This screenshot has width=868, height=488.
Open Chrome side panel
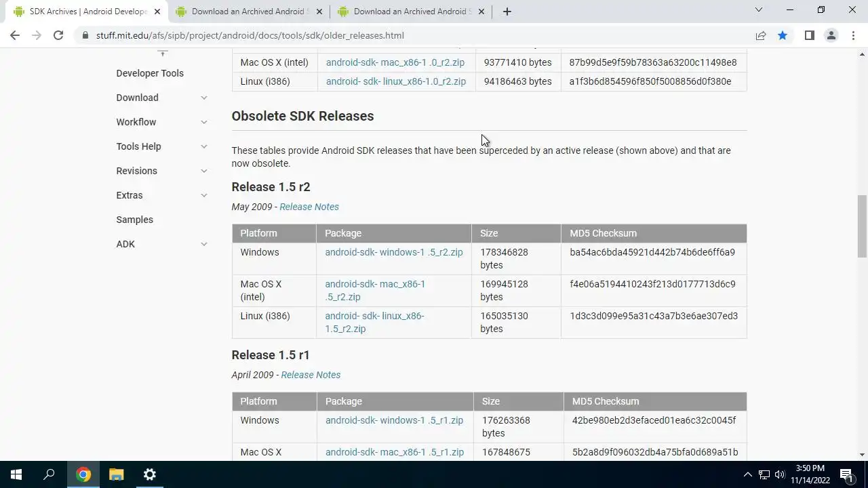point(809,35)
